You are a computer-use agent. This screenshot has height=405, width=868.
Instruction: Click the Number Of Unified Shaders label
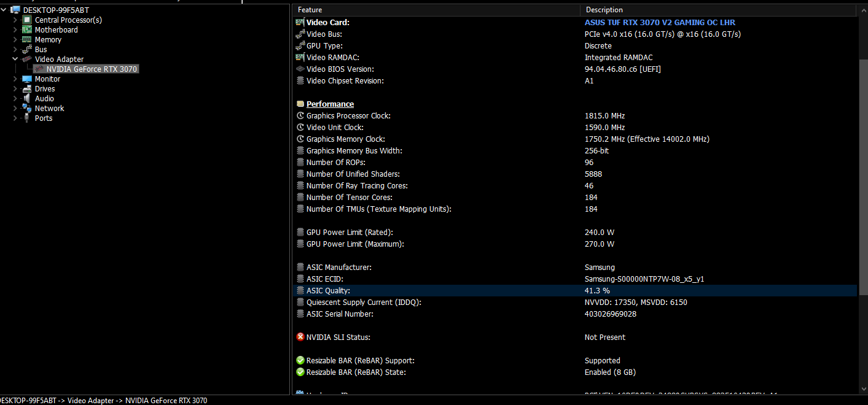tap(353, 174)
